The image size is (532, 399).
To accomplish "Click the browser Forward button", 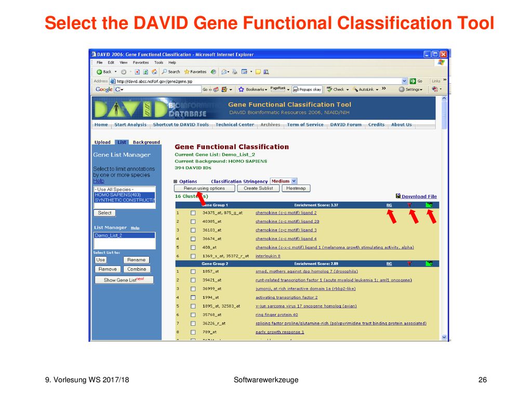I will point(124,72).
